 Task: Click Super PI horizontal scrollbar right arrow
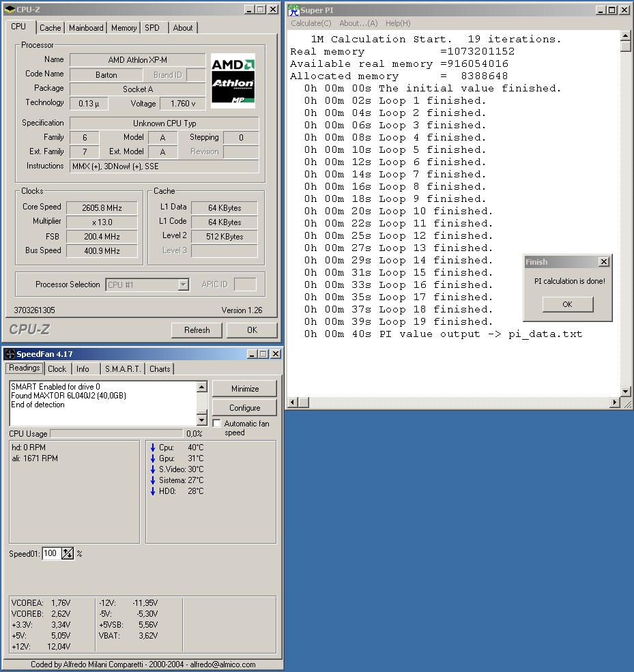615,403
